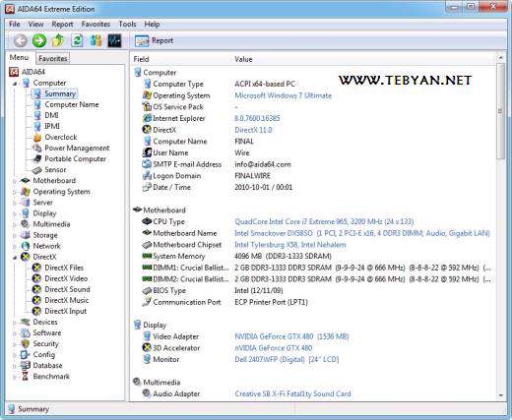Expand the Server tree node
512x420 pixels.
(x=15, y=203)
